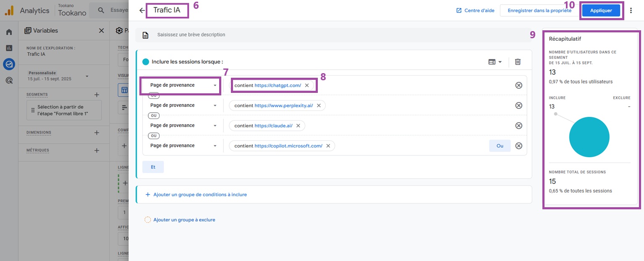Screen dimensions: 644x261
Task: Click Enregistrer dans la propriété
Action: click(539, 11)
